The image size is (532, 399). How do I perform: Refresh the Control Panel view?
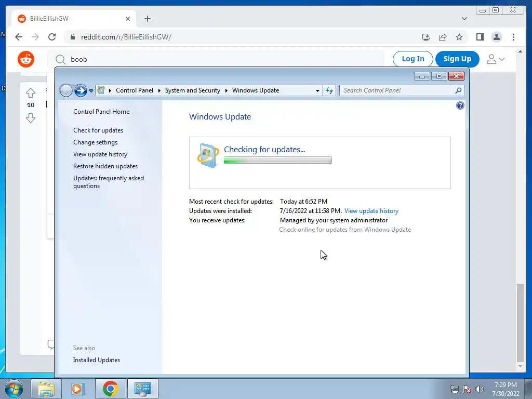point(329,90)
